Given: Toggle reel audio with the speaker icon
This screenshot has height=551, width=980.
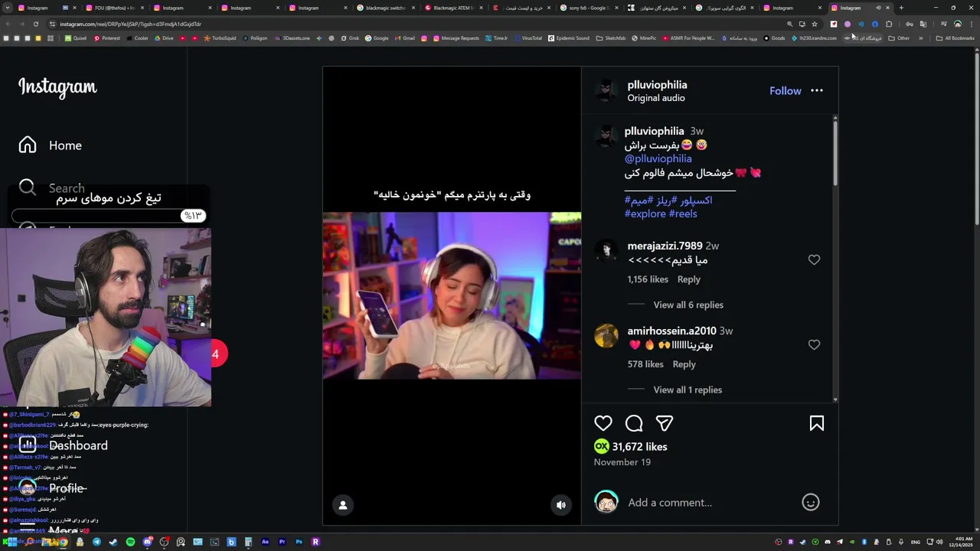Looking at the screenshot, I should pyautogui.click(x=561, y=505).
